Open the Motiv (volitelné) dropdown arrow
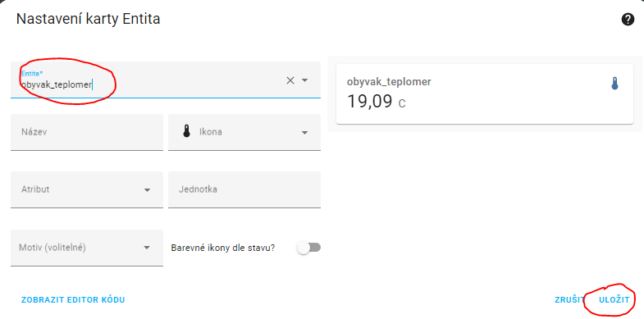The width and height of the screenshot is (644, 319). click(x=147, y=248)
